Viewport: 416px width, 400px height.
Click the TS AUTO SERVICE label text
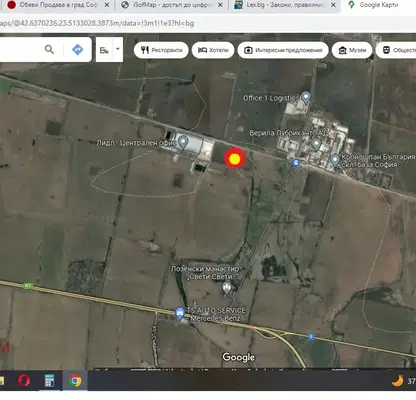click(216, 314)
